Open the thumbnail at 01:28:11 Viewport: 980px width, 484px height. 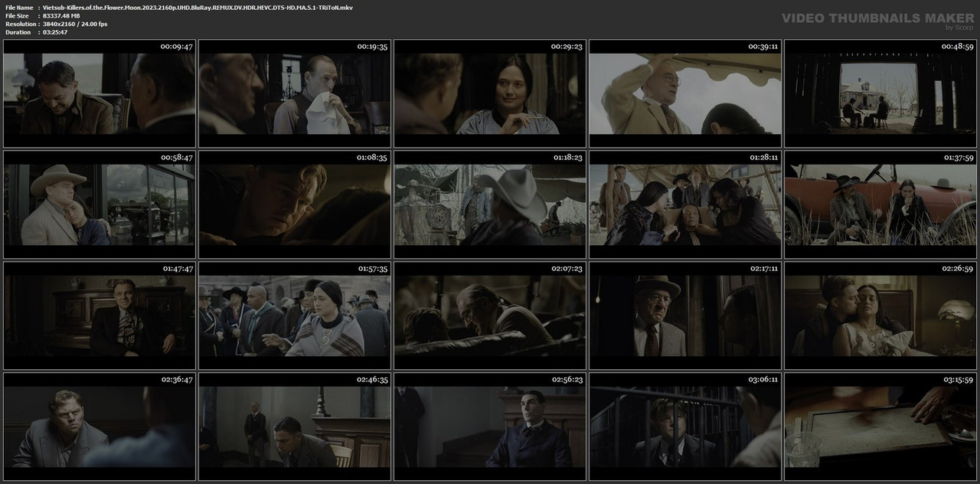click(x=685, y=204)
